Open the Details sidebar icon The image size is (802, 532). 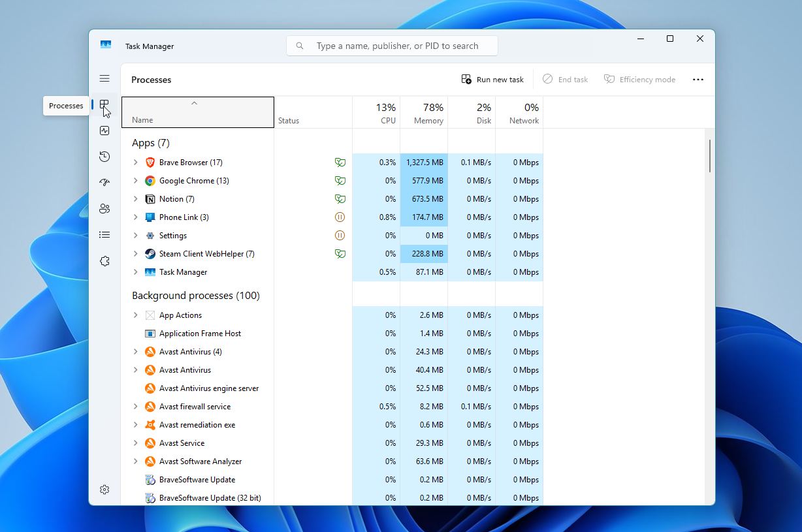(104, 235)
